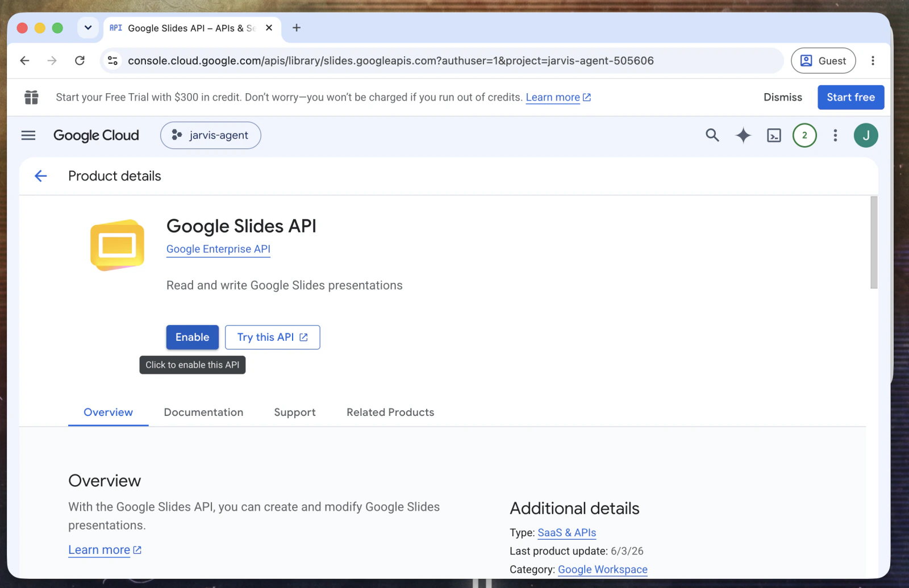Open the jarvis-agent project picker
The width and height of the screenshot is (909, 588).
click(x=211, y=135)
